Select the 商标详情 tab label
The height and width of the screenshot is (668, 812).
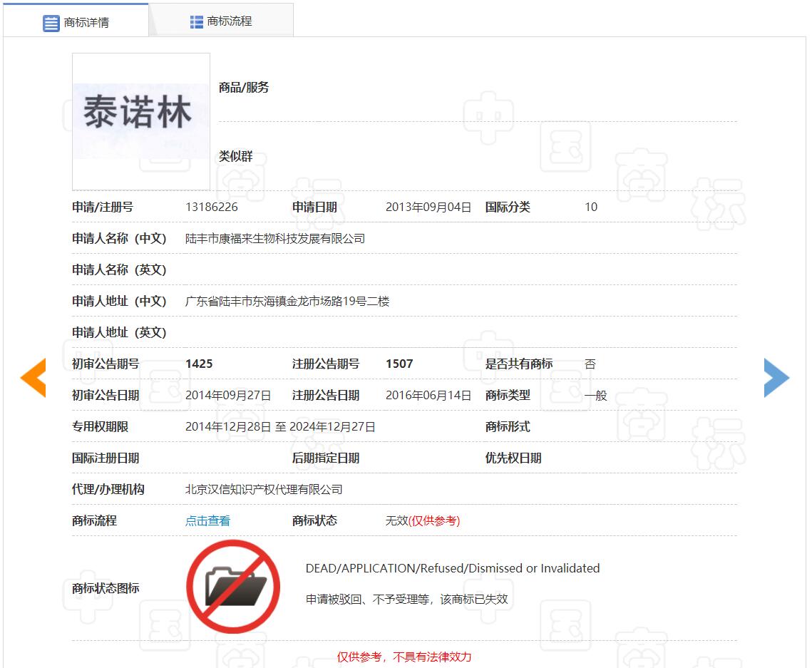point(86,23)
